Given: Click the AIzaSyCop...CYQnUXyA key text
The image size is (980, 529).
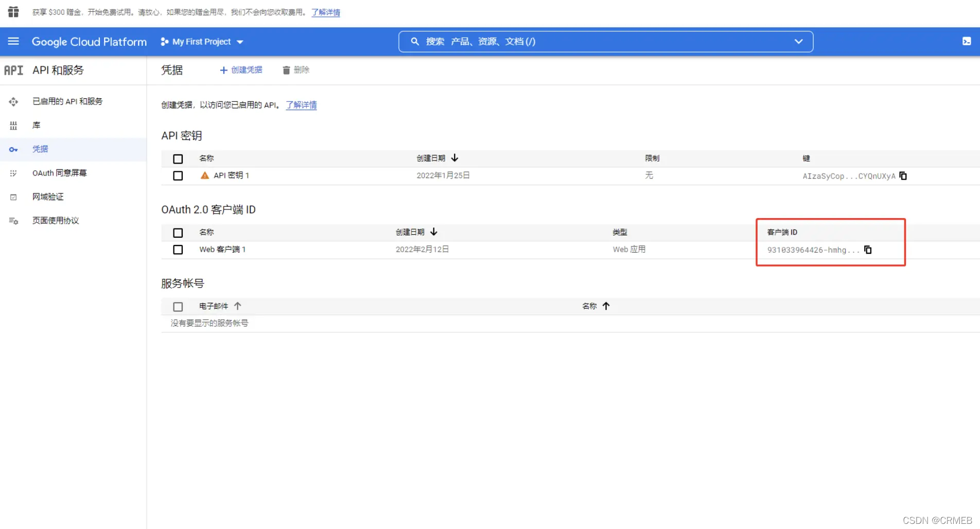Looking at the screenshot, I should pos(849,176).
